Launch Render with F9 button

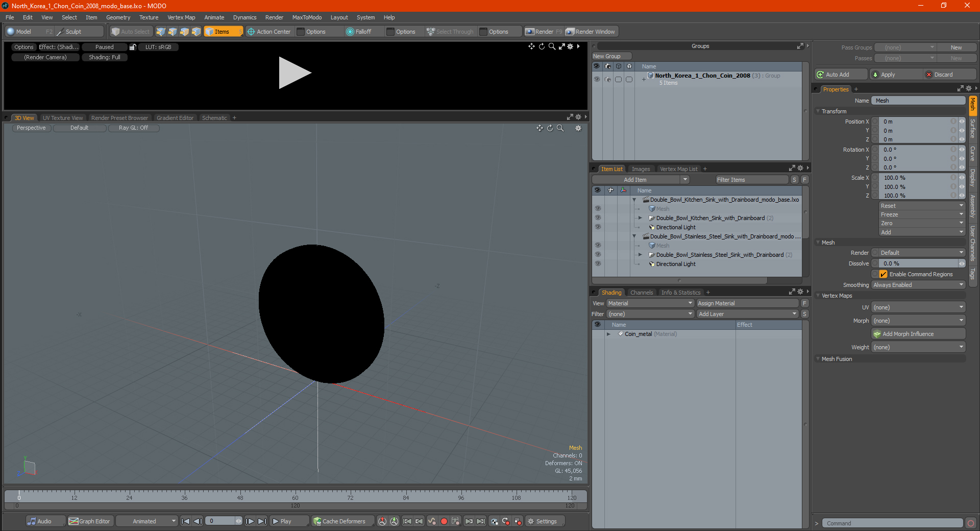point(544,32)
